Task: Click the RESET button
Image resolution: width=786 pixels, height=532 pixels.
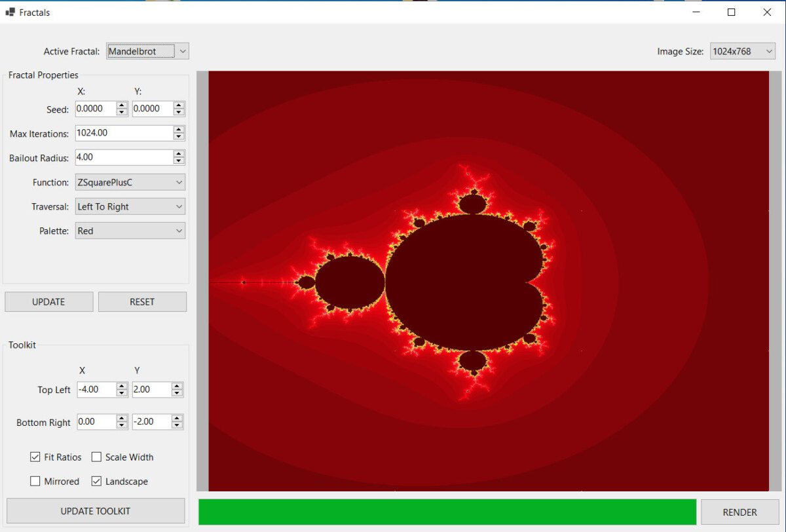Action: (142, 302)
